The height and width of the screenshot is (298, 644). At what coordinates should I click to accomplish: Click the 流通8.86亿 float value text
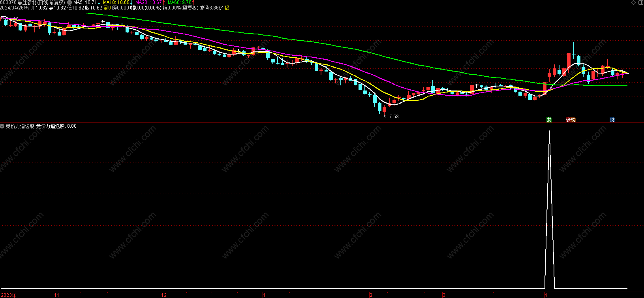click(211, 8)
